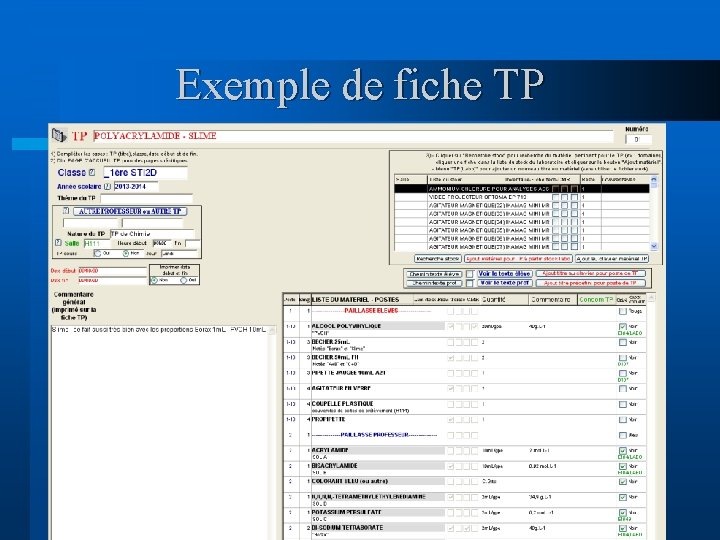Select the DI-SODIUM TETRABORATE material row
This screenshot has width=720, height=540.
[464, 531]
